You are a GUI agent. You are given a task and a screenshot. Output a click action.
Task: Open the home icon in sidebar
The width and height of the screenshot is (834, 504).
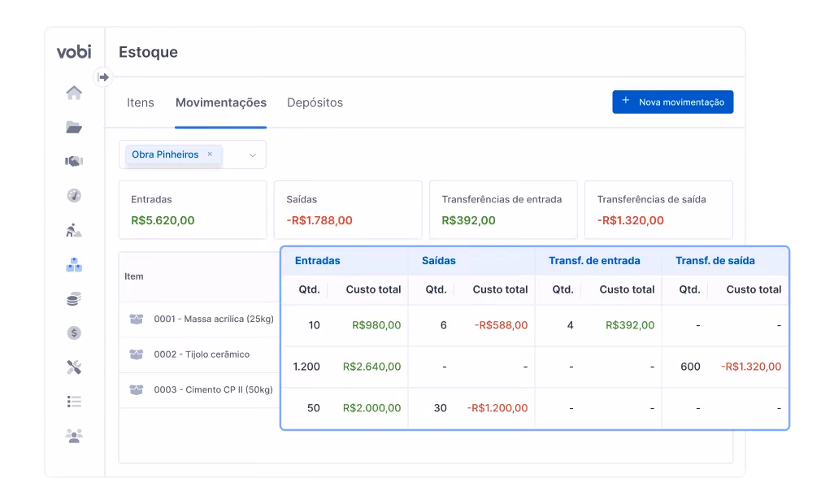pos(74,93)
